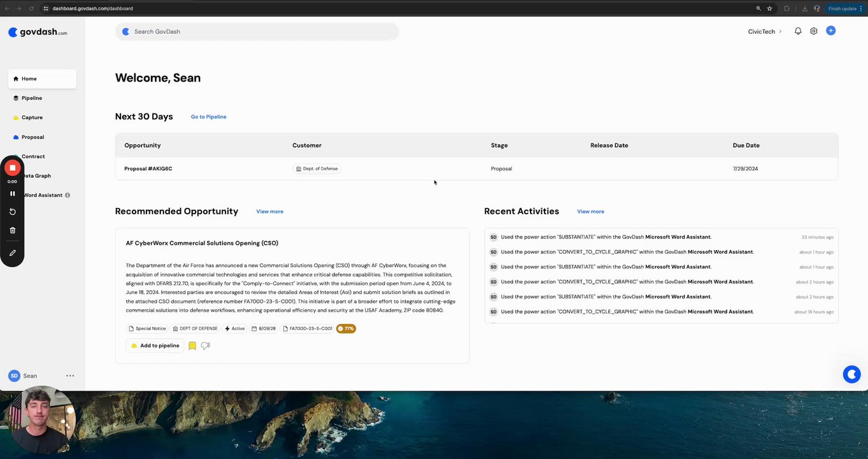868x459 pixels.
Task: Click the Special Notice tag
Action: pos(147,329)
